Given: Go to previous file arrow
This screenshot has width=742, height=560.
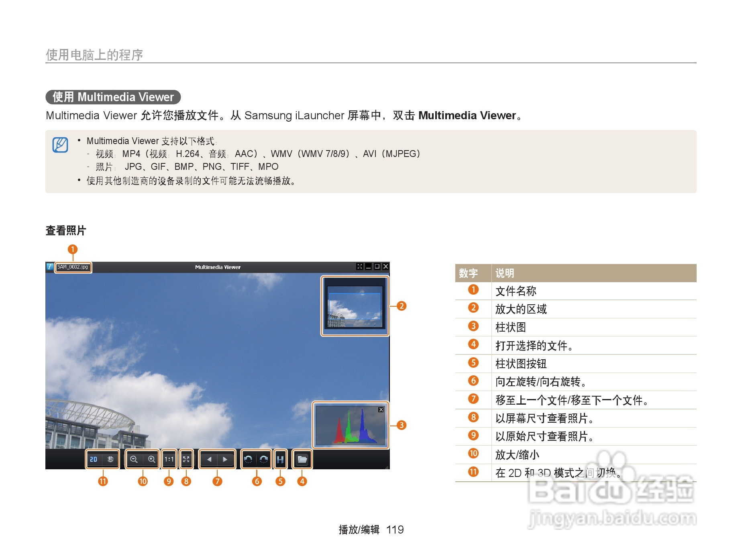Looking at the screenshot, I should 209,459.
